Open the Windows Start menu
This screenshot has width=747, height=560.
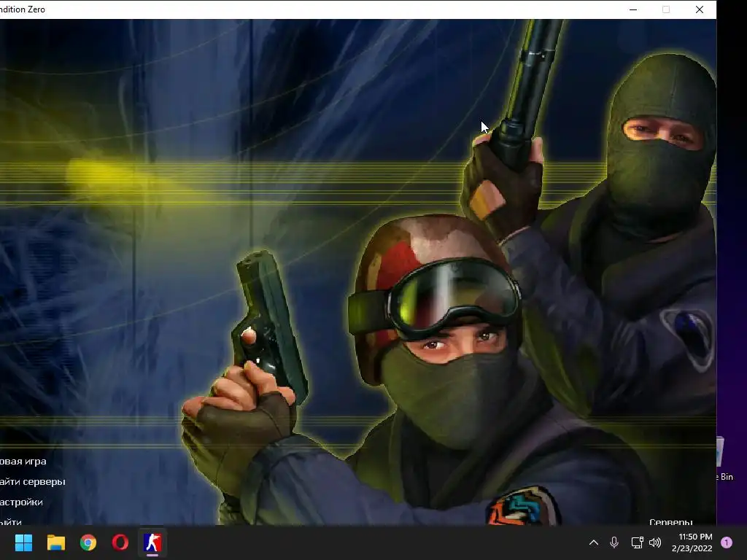(23, 542)
